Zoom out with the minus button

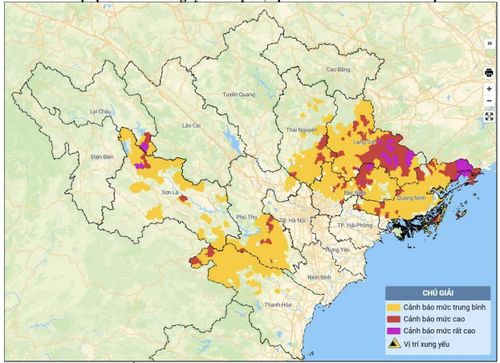[489, 101]
